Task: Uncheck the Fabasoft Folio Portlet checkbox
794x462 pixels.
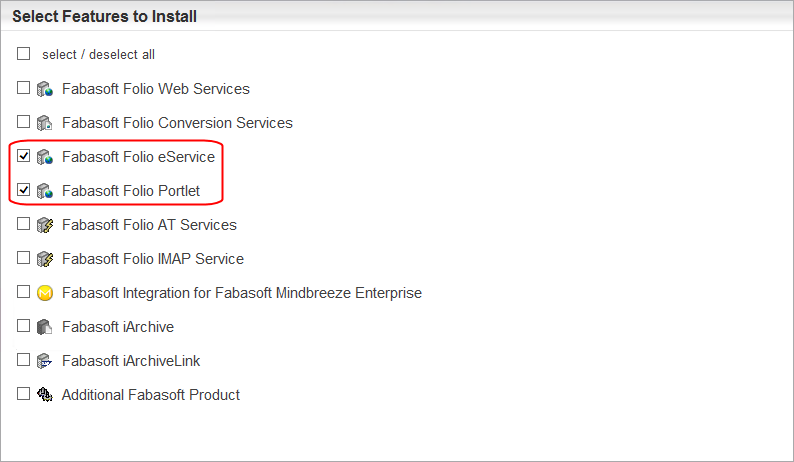Action: click(x=24, y=190)
